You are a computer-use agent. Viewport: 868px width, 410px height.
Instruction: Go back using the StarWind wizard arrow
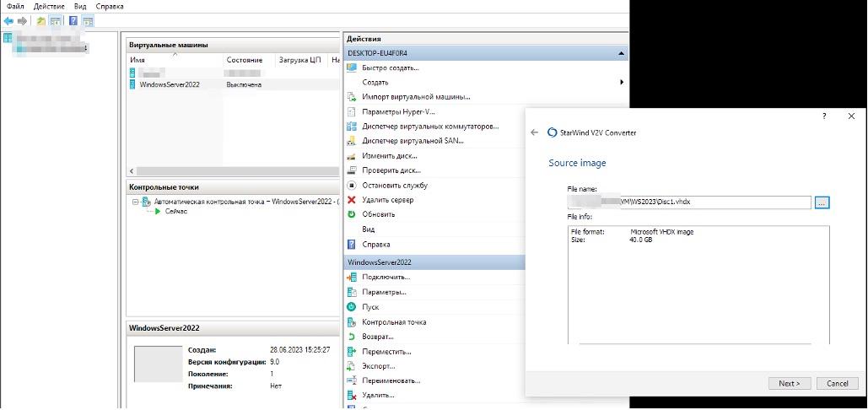point(534,132)
